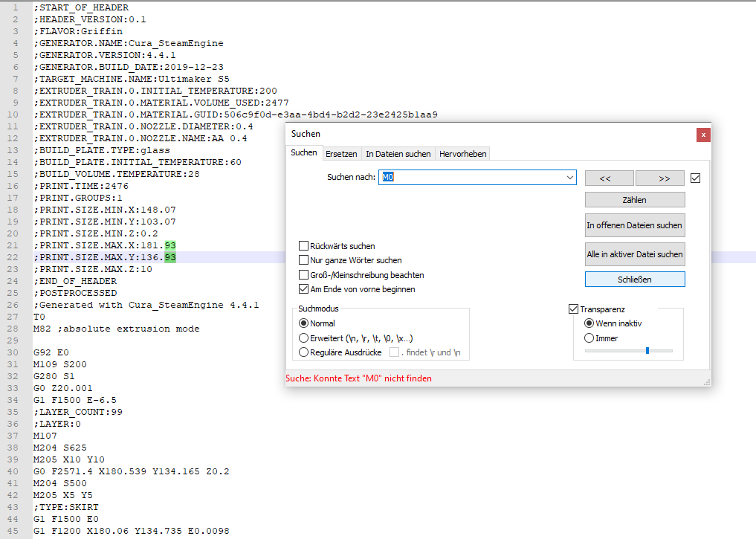The image size is (756, 539).
Task: Select the Suchen tab
Action: point(303,152)
